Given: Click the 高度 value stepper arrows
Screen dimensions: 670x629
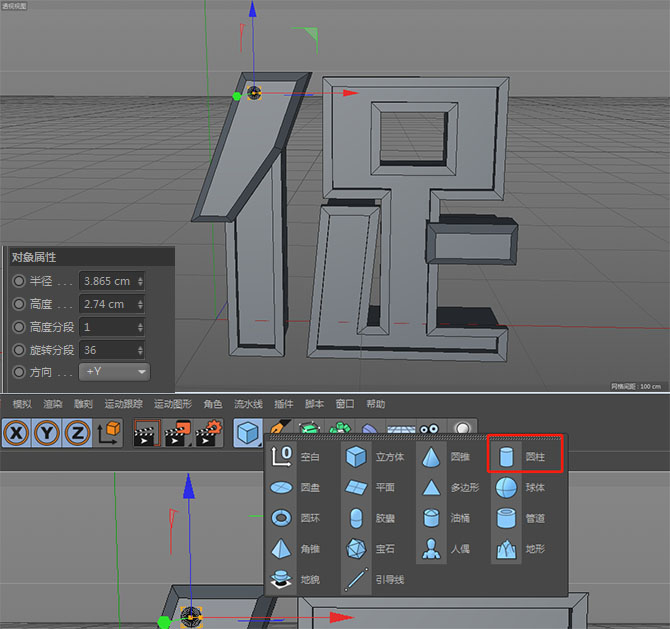Looking at the screenshot, I should point(140,304).
